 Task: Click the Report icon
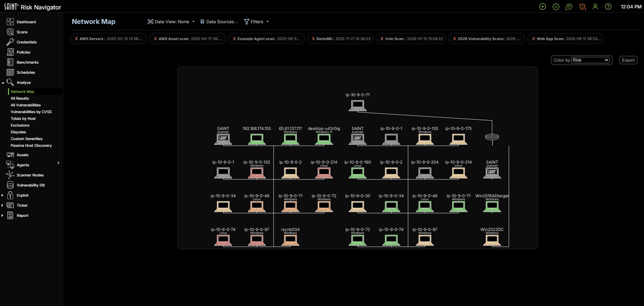point(10,215)
